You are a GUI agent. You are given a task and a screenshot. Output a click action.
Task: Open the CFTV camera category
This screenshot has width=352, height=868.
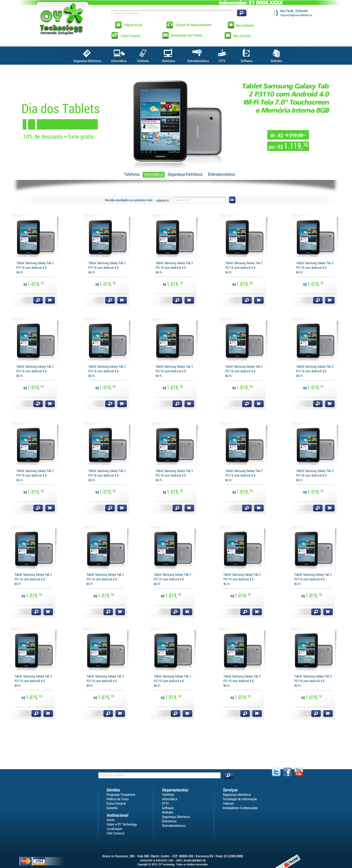[222, 53]
